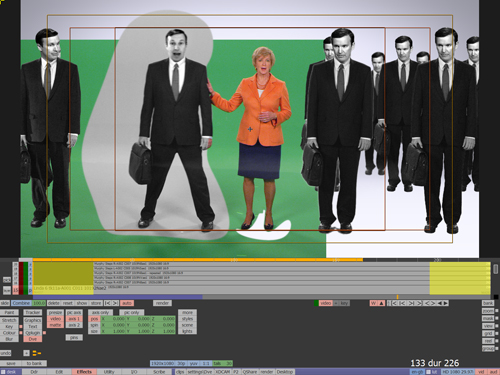500x375 pixels.
Task: Open the Utility tab
Action: click(109, 372)
